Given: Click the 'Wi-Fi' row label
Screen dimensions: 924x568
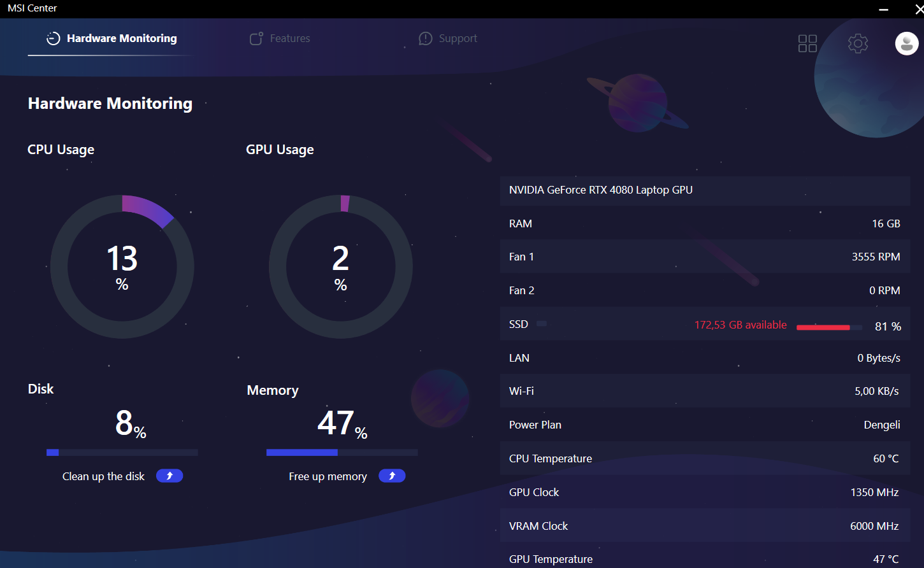Looking at the screenshot, I should [x=521, y=391].
